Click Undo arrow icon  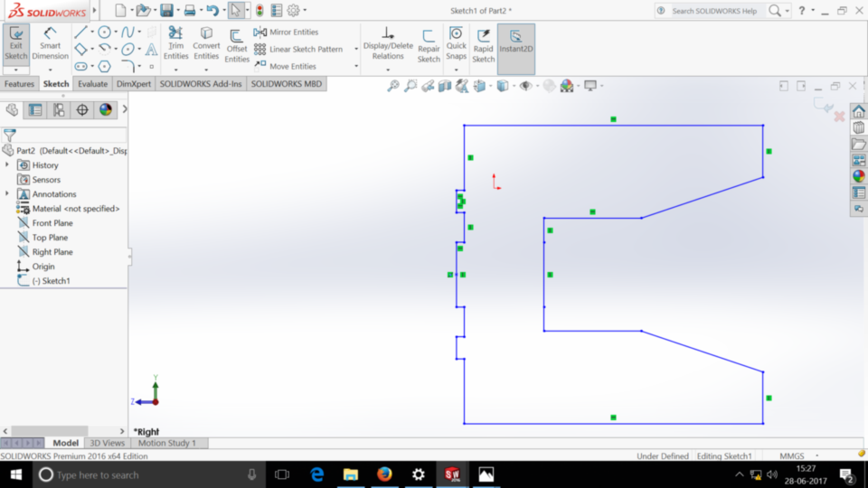tap(212, 10)
